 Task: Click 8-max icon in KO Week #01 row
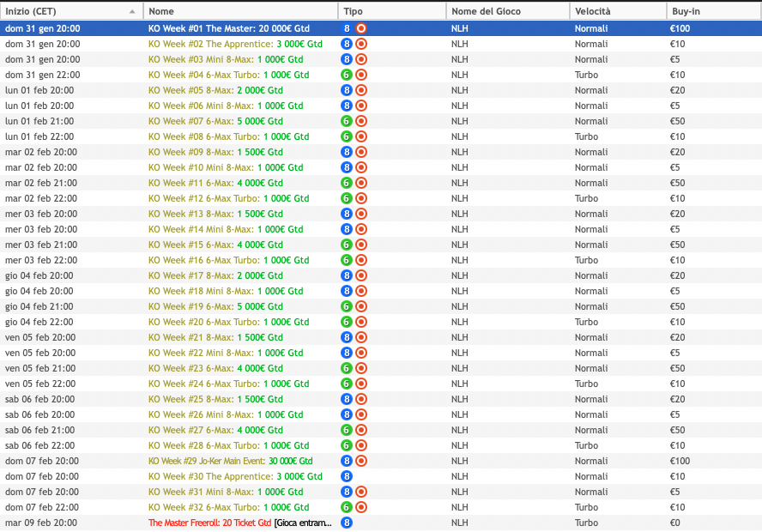click(x=347, y=28)
